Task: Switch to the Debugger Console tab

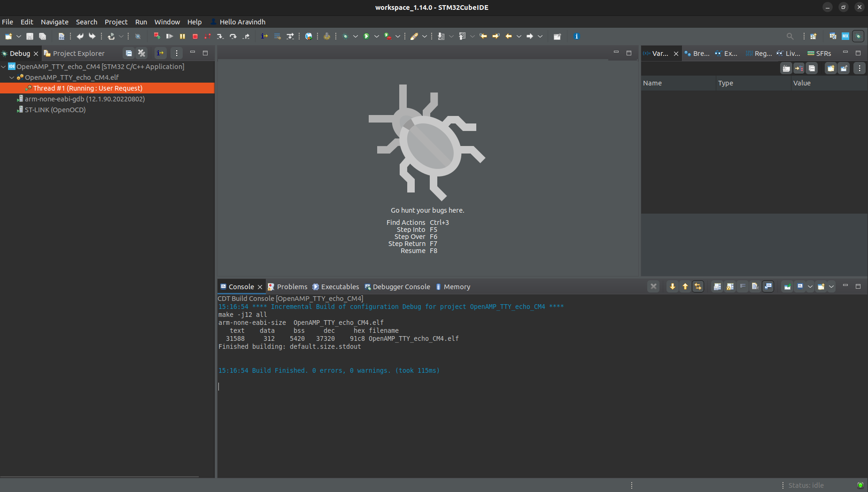Action: coord(401,287)
